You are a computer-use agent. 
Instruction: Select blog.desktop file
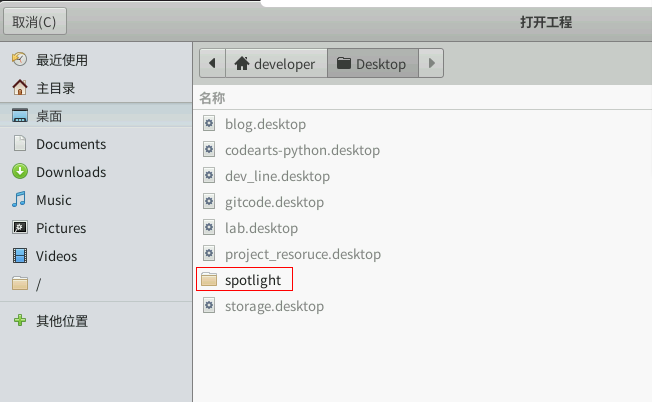264,124
